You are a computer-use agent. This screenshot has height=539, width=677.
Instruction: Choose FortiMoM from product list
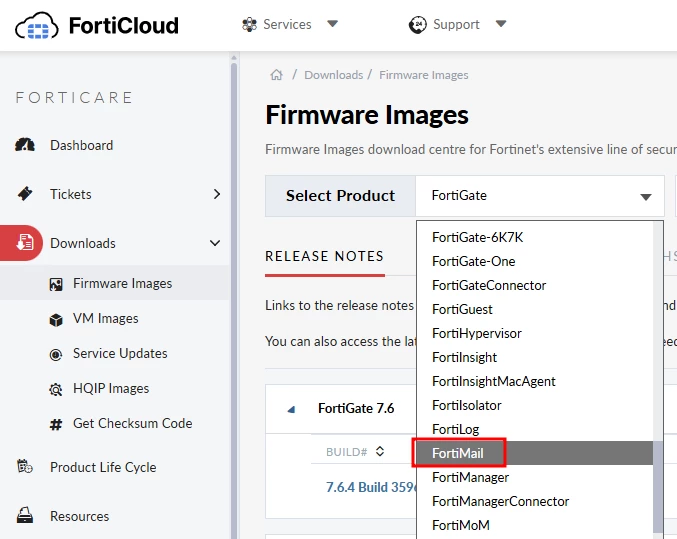[x=535, y=525]
